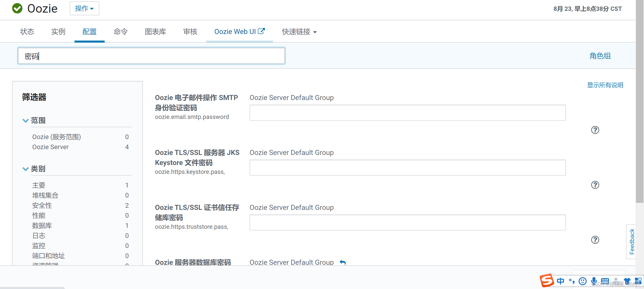Click 显示所有说明 to show all descriptions
Image resolution: width=644 pixels, height=289 pixels.
[x=605, y=85]
